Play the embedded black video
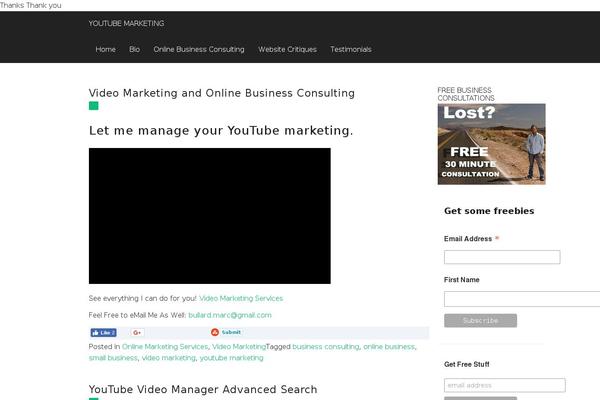Screen dimensions: 600x400 click(x=210, y=216)
